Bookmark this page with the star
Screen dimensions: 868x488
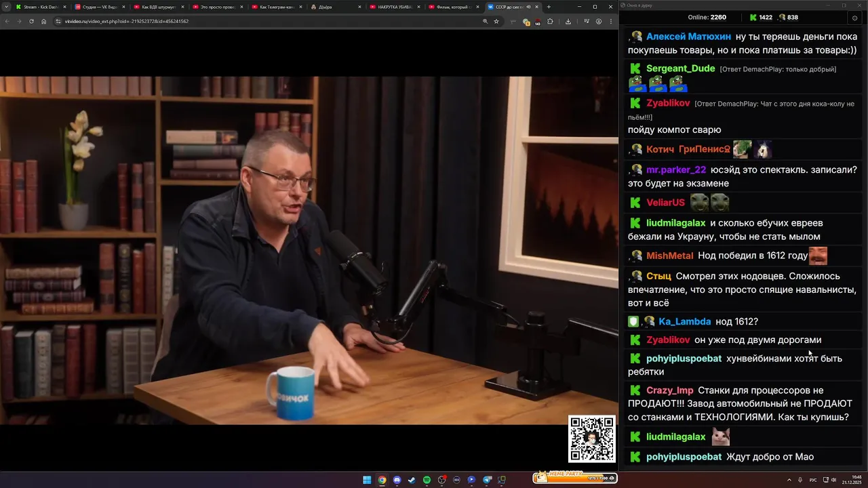(496, 21)
